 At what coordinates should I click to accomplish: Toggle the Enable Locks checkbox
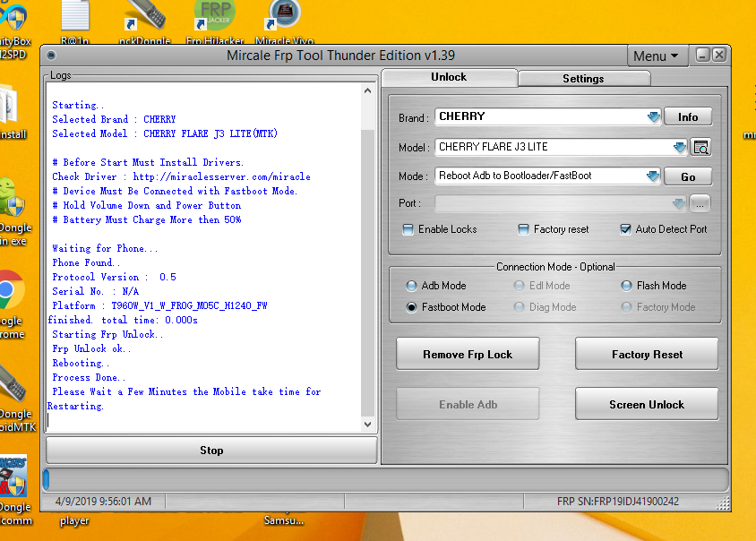click(408, 229)
